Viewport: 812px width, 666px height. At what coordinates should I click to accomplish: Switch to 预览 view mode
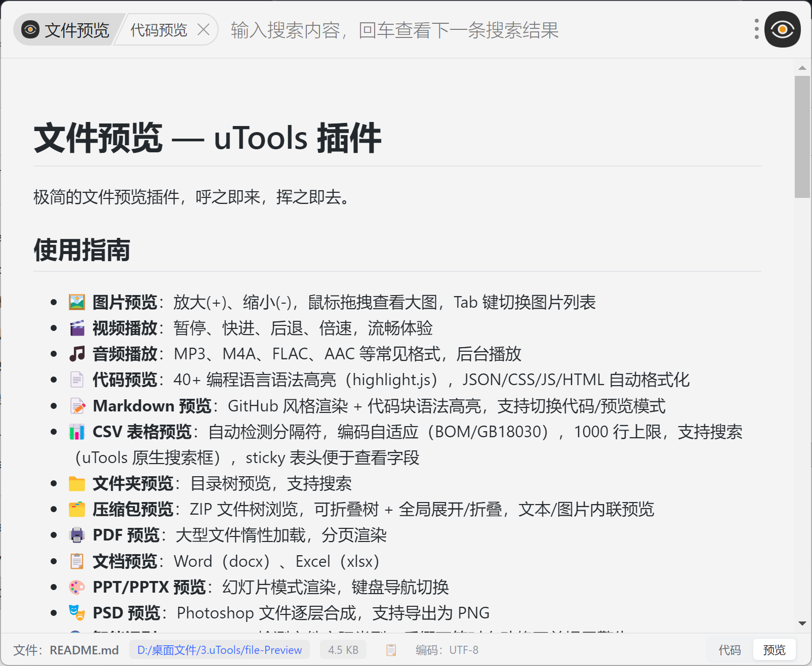pos(774,650)
